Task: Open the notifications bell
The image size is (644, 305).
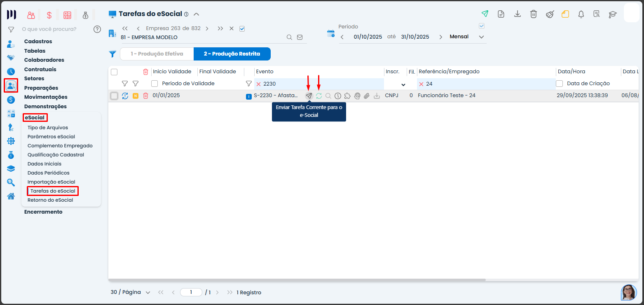Action: click(581, 14)
